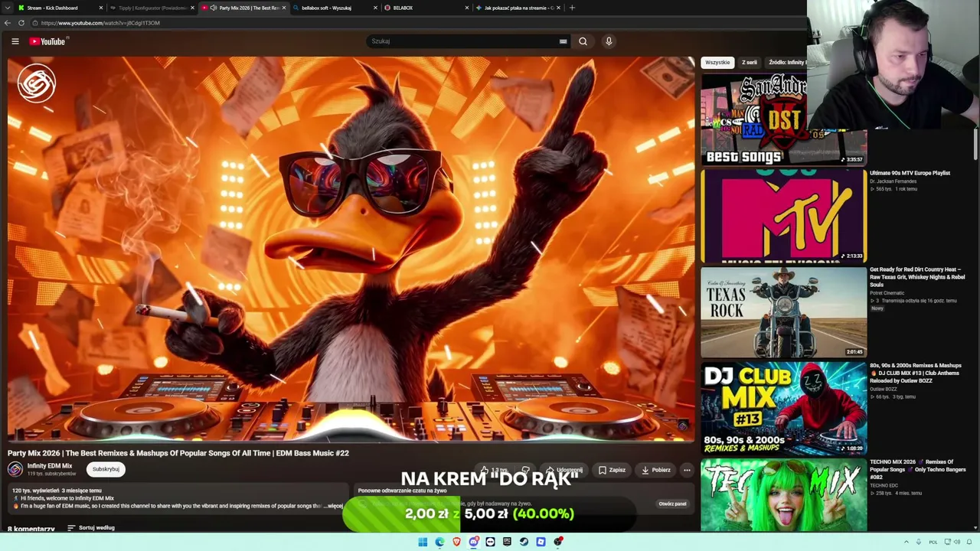980x551 pixels.
Task: Switch to the Tipply Konfigurator tab
Action: pos(151,8)
